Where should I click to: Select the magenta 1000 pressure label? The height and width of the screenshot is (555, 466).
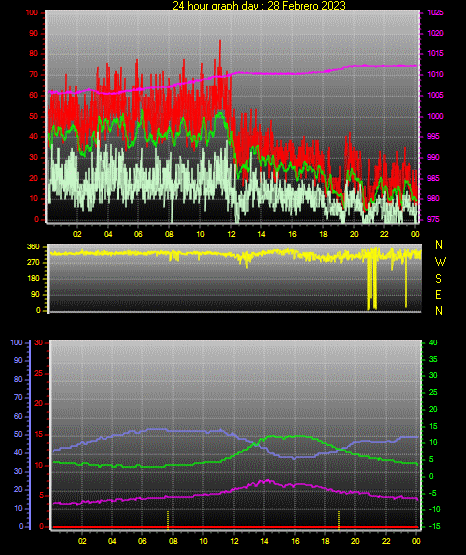click(x=435, y=116)
